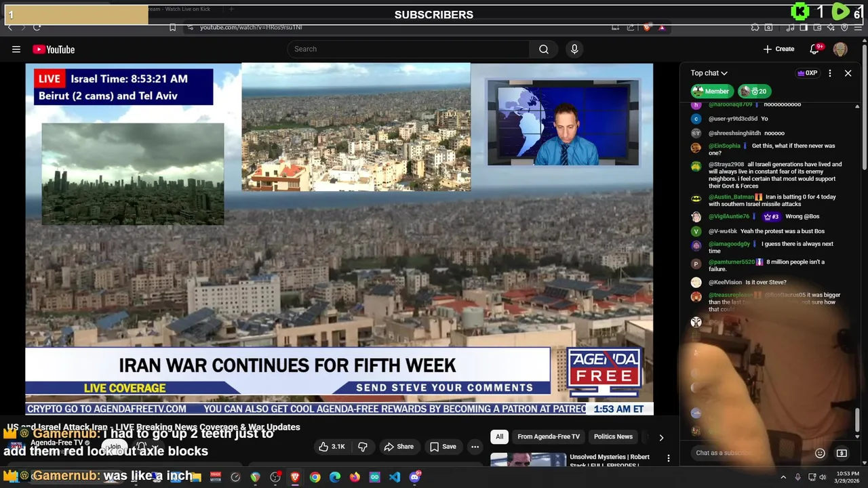Open options for Unsolved Mysteries video
Screen dimensions: 868x488
click(668, 459)
